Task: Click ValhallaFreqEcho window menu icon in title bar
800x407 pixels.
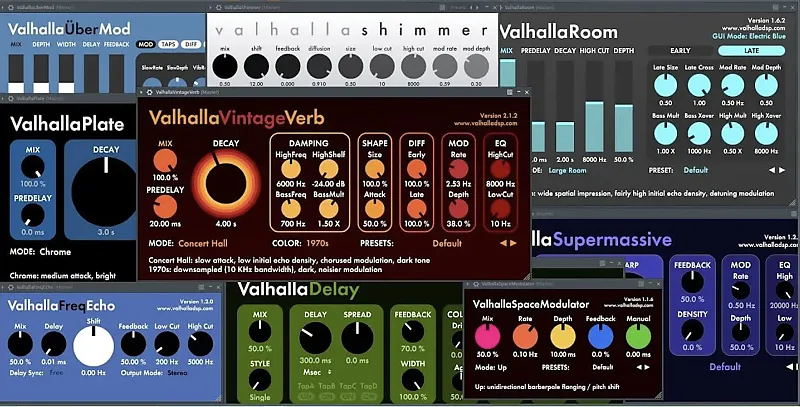Action: [x=202, y=287]
